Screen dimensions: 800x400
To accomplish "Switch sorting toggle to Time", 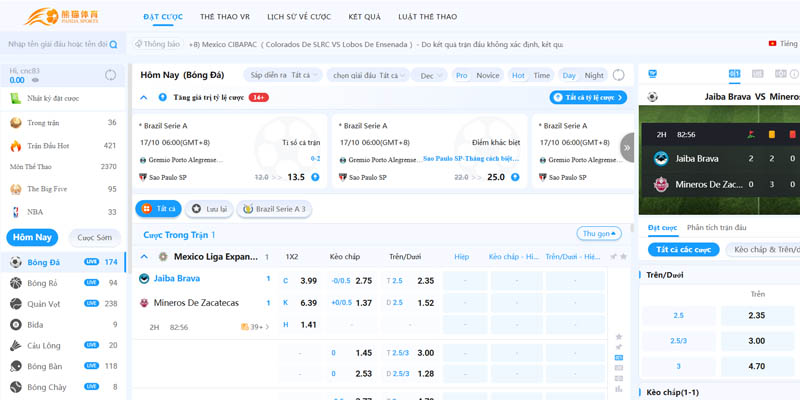I will [541, 75].
